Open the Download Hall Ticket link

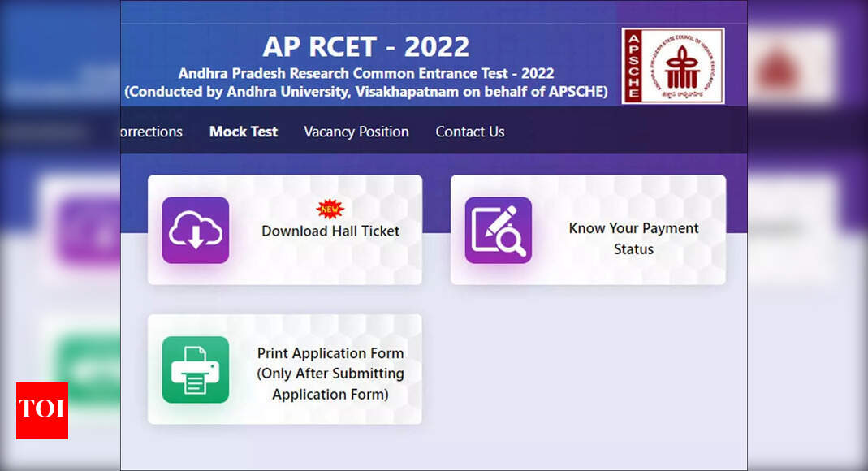coord(329,231)
